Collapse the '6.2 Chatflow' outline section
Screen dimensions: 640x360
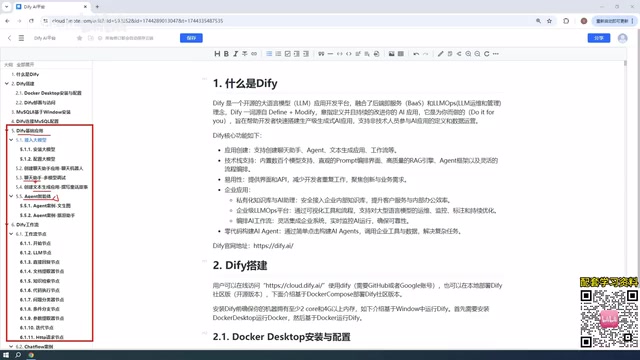click(x=11, y=347)
